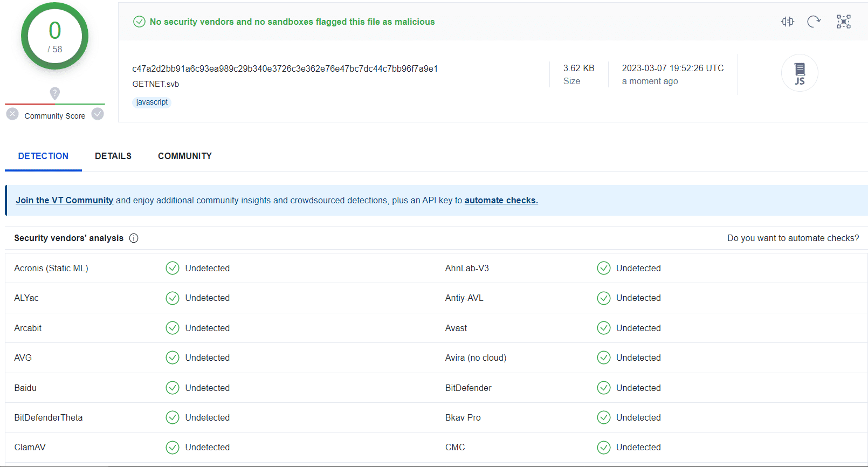868x467 pixels.
Task: Switch to the DETAILS tab
Action: tap(113, 156)
